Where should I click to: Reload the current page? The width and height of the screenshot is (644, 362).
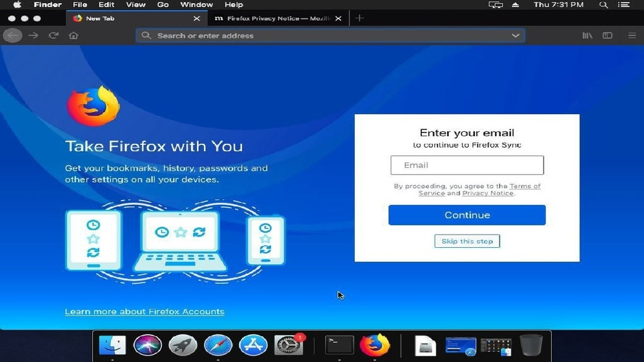(54, 35)
